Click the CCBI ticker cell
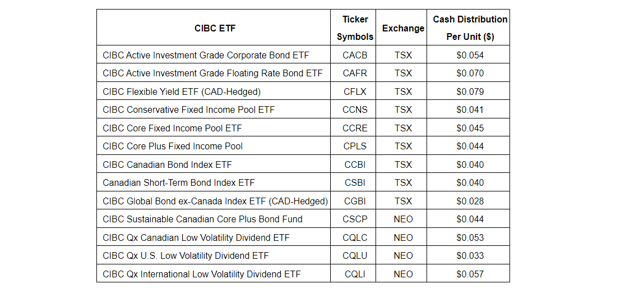The height and width of the screenshot is (288, 644). point(355,164)
